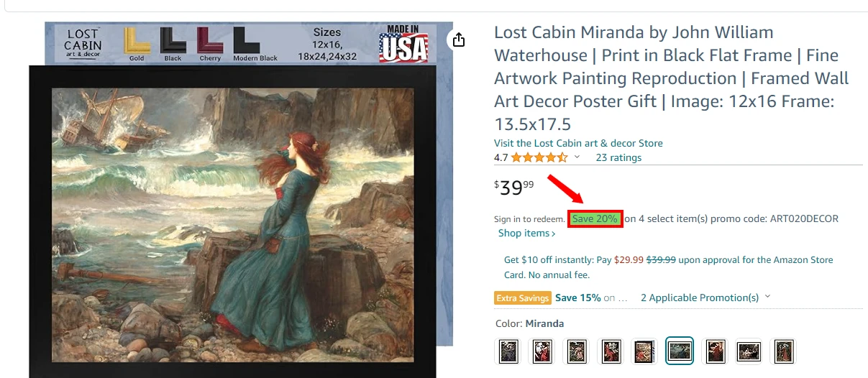Open the Shop items link chevron
The width and height of the screenshot is (868, 378).
553,234
